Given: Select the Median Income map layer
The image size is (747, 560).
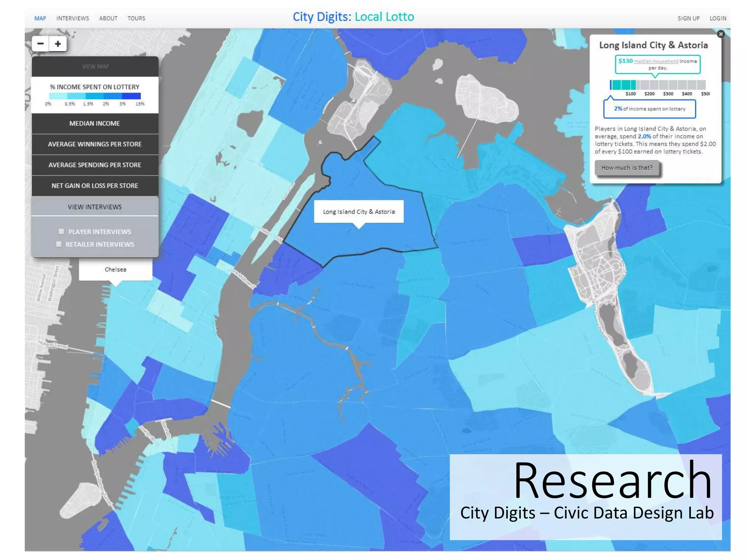Looking at the screenshot, I should pyautogui.click(x=95, y=124).
